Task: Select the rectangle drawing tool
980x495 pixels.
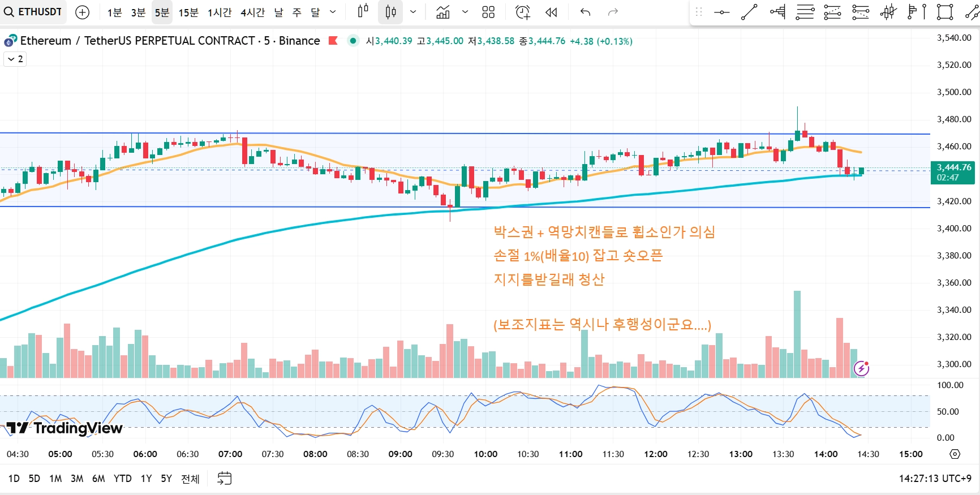Action: coord(944,12)
